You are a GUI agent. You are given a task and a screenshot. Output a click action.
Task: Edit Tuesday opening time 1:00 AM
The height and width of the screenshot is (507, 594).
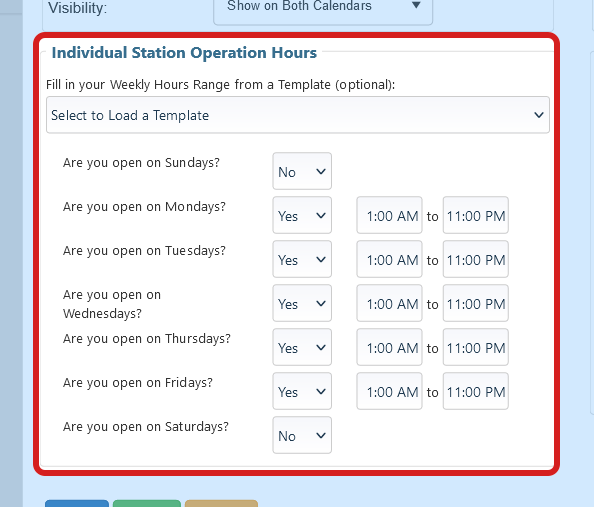click(389, 259)
